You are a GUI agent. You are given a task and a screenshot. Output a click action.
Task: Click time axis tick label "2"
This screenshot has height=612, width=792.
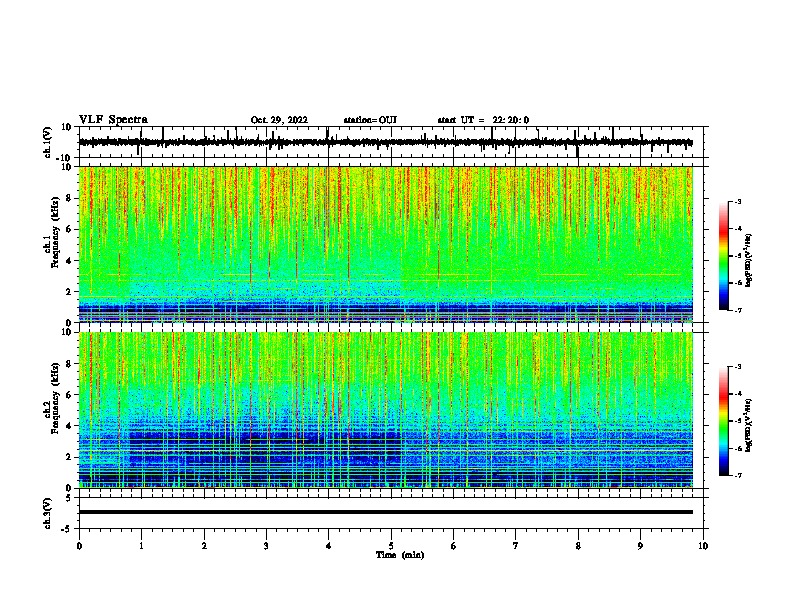tap(204, 546)
